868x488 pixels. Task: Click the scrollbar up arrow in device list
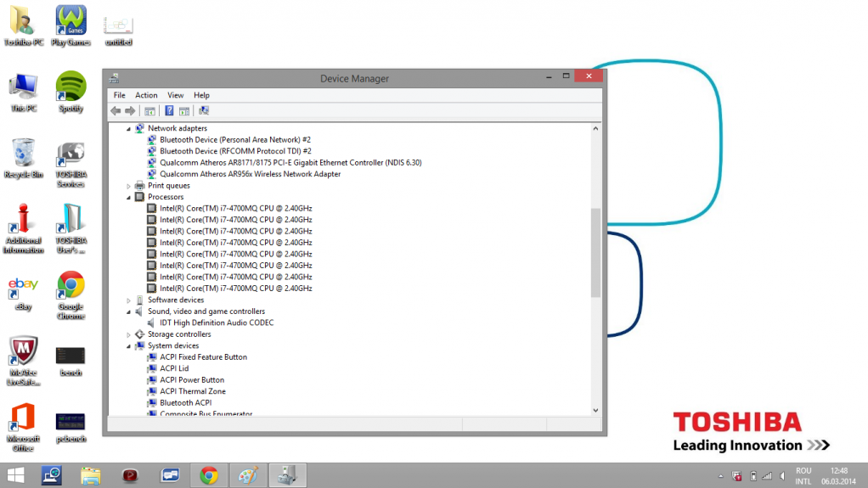(x=595, y=128)
